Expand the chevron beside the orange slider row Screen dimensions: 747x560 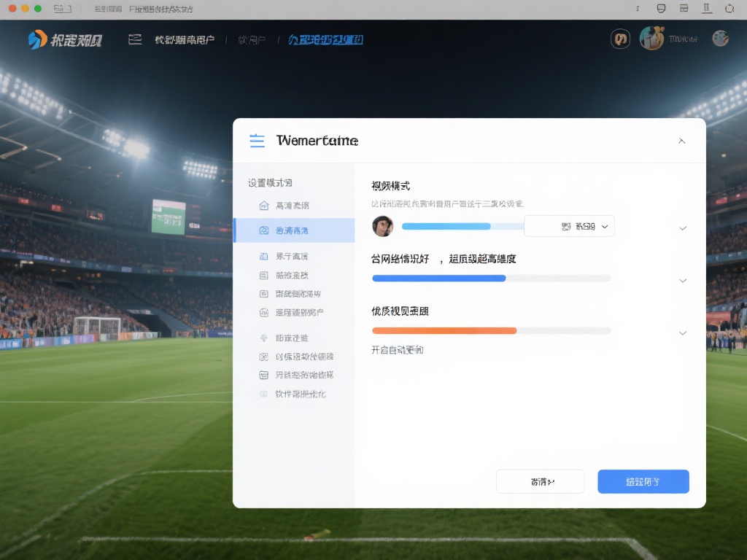(x=683, y=332)
